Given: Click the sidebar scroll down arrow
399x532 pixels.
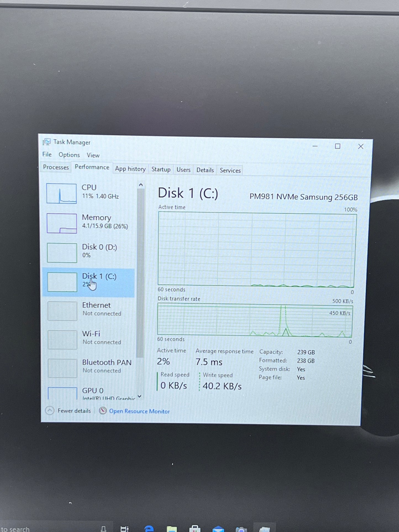Looking at the screenshot, I should [x=140, y=396].
